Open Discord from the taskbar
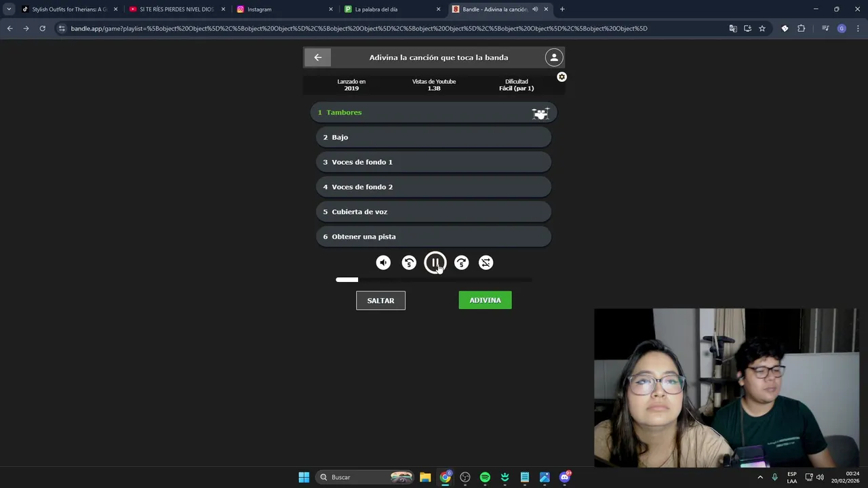 tap(565, 477)
